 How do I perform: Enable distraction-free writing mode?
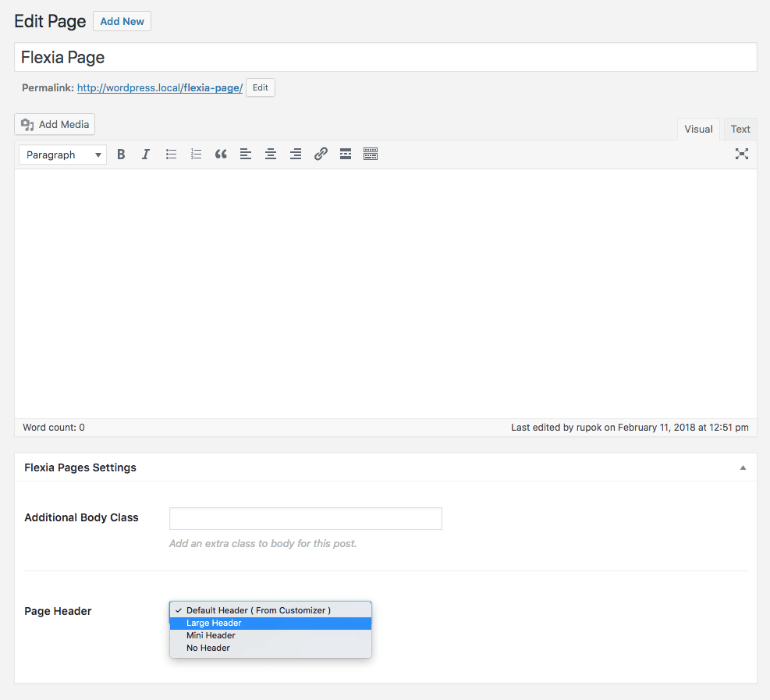coord(741,154)
